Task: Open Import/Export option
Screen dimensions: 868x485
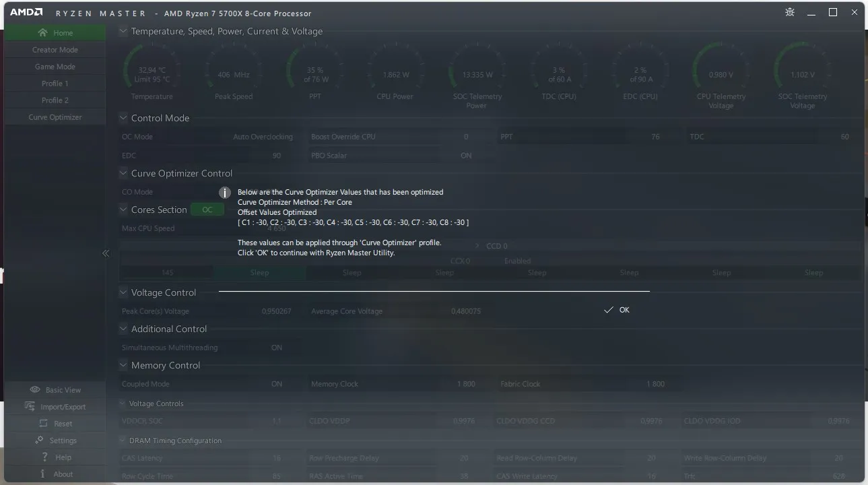Action: click(x=55, y=407)
